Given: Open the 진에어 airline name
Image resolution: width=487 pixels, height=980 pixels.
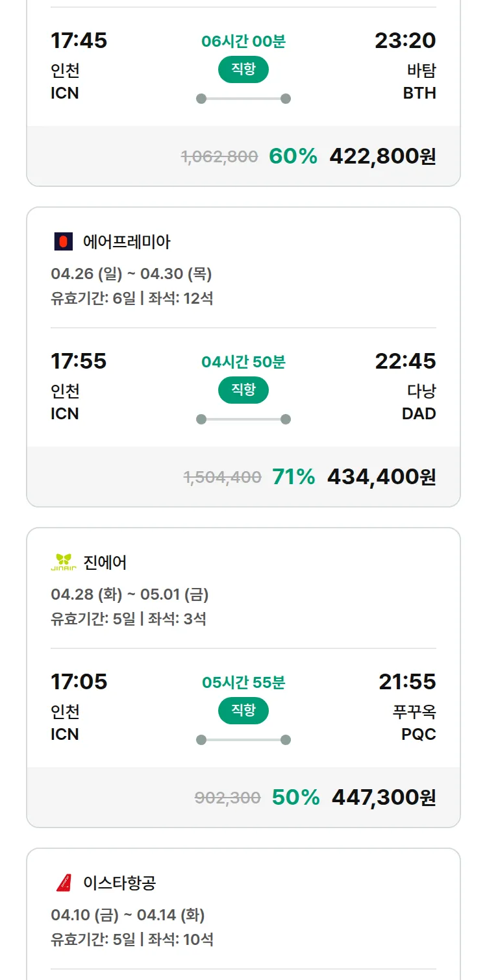Looking at the screenshot, I should click(105, 562).
